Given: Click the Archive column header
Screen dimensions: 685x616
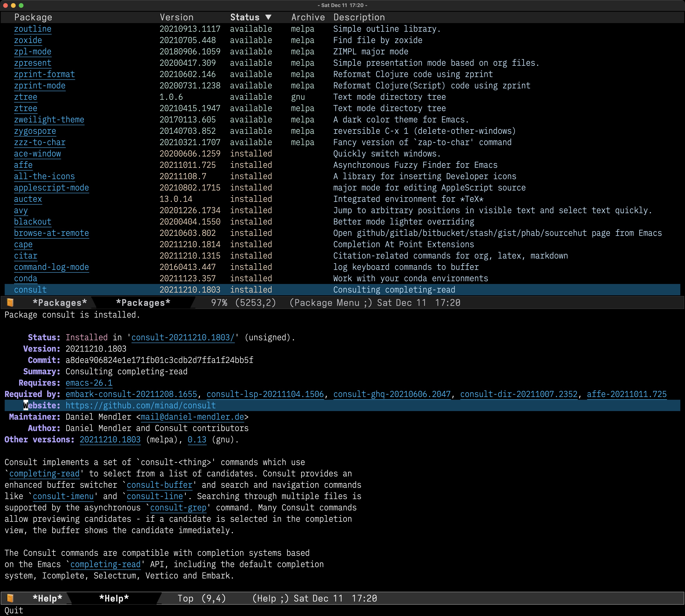Looking at the screenshot, I should 308,17.
